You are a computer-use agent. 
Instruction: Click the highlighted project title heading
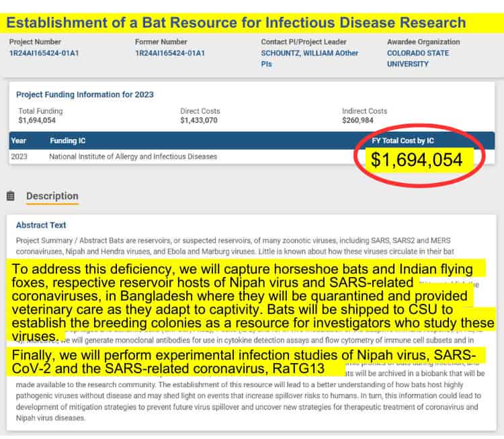[237, 23]
